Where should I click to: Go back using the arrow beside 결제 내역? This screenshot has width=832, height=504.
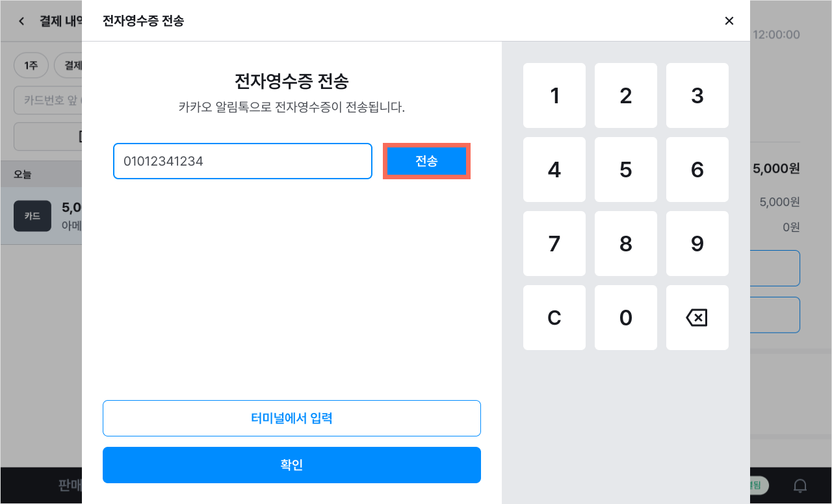21,21
